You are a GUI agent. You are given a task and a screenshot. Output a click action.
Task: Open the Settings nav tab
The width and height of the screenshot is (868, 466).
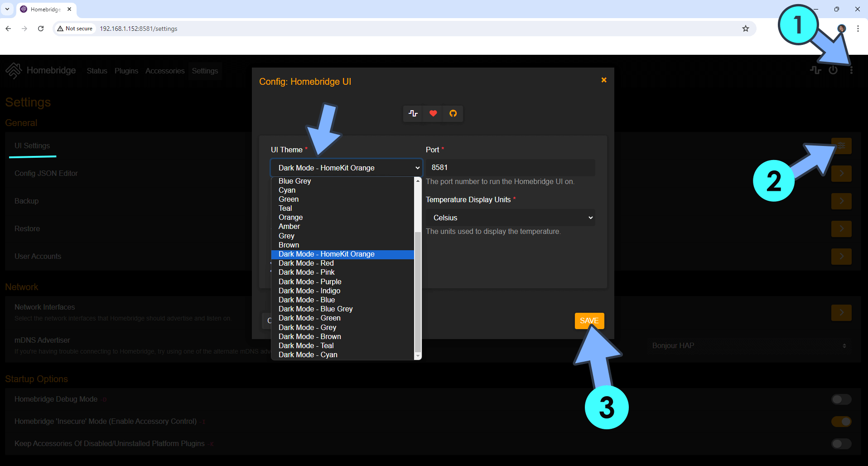coord(205,71)
